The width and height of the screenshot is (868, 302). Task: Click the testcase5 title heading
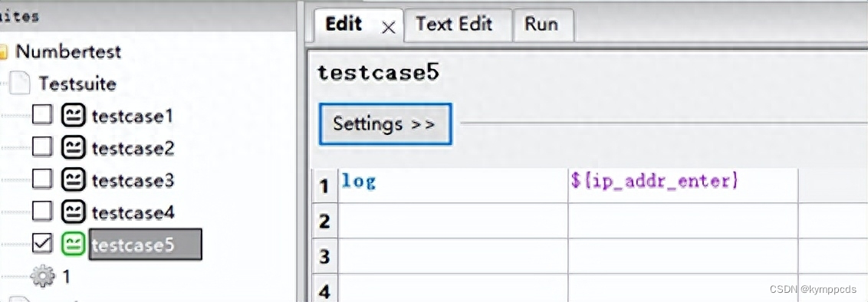[x=378, y=73]
